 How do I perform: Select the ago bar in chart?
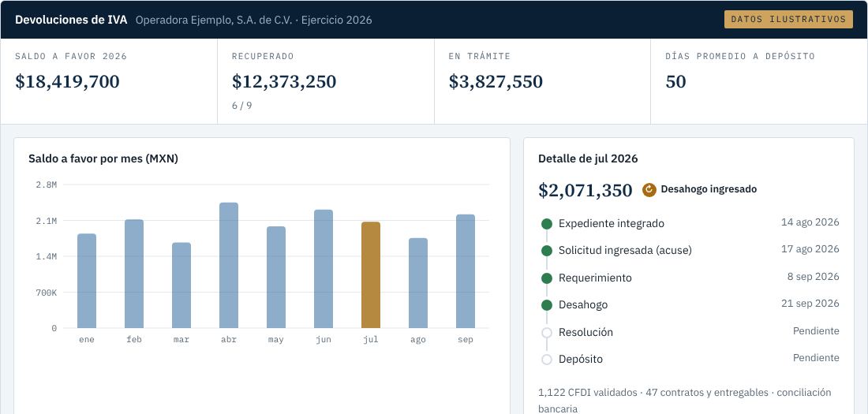(418, 283)
